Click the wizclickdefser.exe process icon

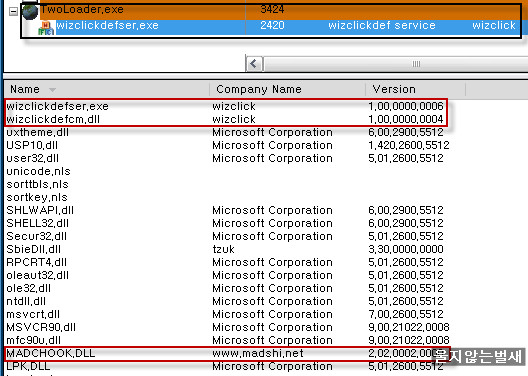pyautogui.click(x=46, y=28)
